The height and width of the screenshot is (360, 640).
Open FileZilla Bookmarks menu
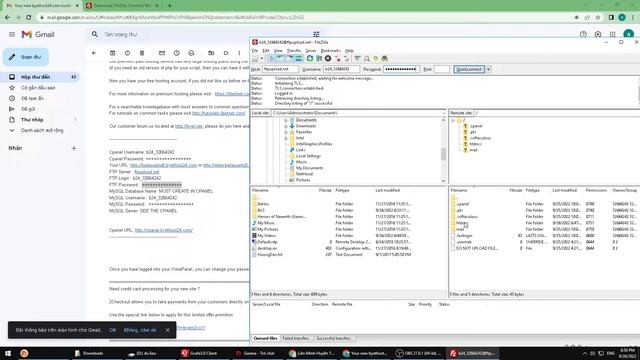(x=331, y=51)
